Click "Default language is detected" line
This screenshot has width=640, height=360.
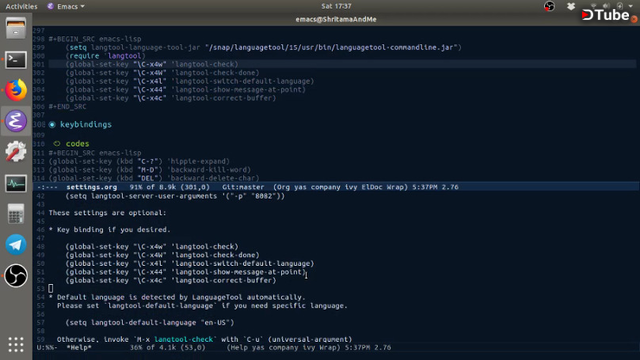coord(177,297)
